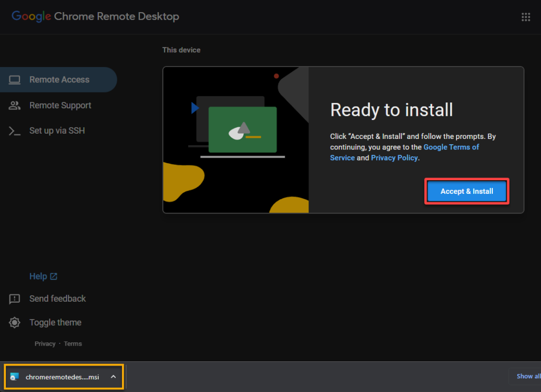Image resolution: width=541 pixels, height=392 pixels.
Task: Toggle the site theme
Action: click(x=55, y=322)
